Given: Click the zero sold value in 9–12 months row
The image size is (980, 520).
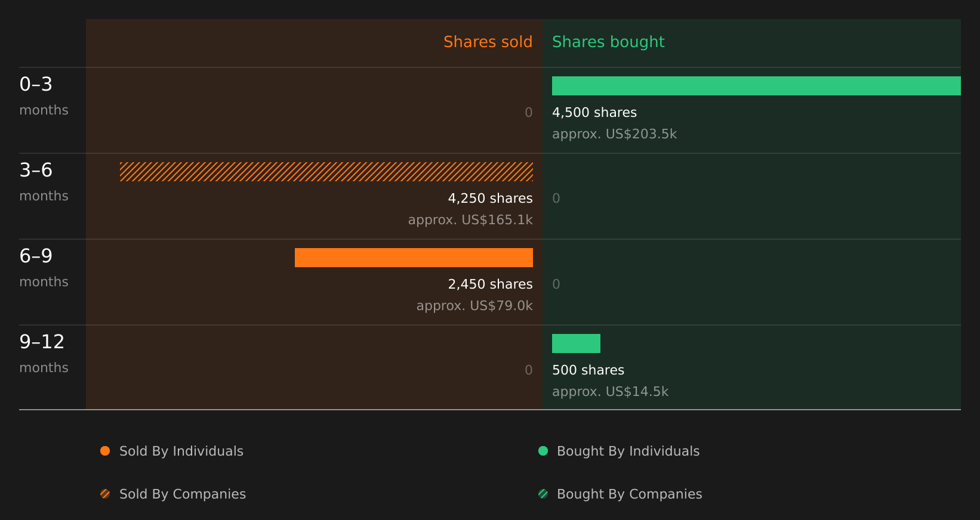Looking at the screenshot, I should 529,370.
